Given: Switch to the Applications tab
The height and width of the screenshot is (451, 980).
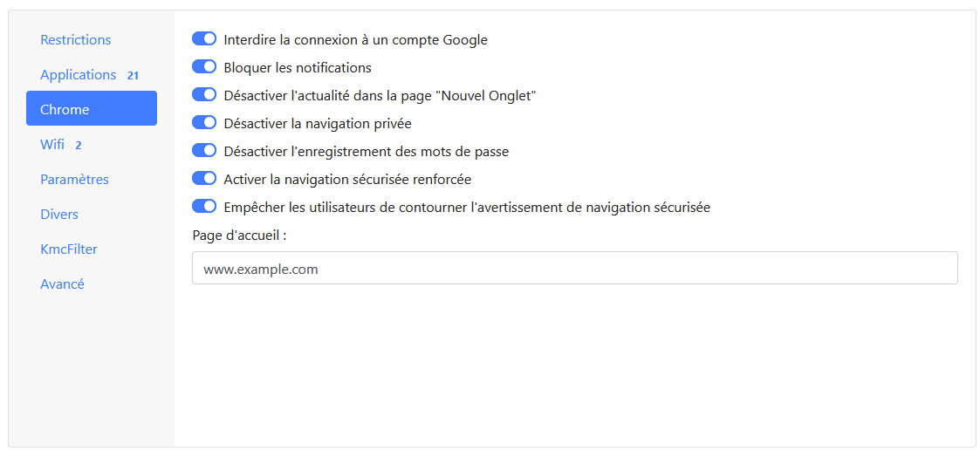Looking at the screenshot, I should [x=79, y=75].
